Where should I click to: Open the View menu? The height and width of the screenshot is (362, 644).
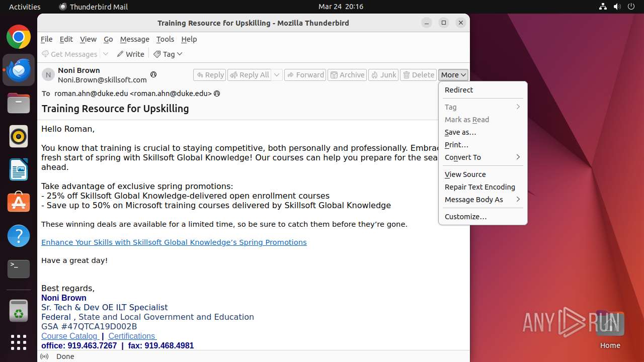tap(88, 39)
